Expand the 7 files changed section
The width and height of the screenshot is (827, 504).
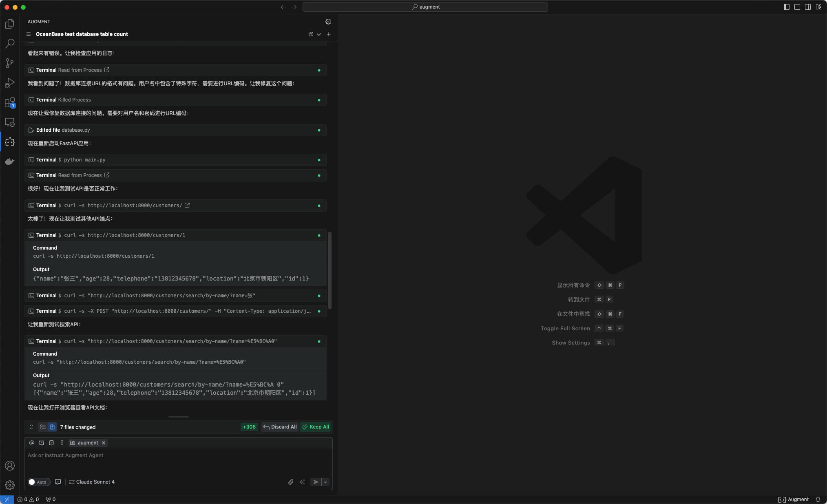[31, 427]
